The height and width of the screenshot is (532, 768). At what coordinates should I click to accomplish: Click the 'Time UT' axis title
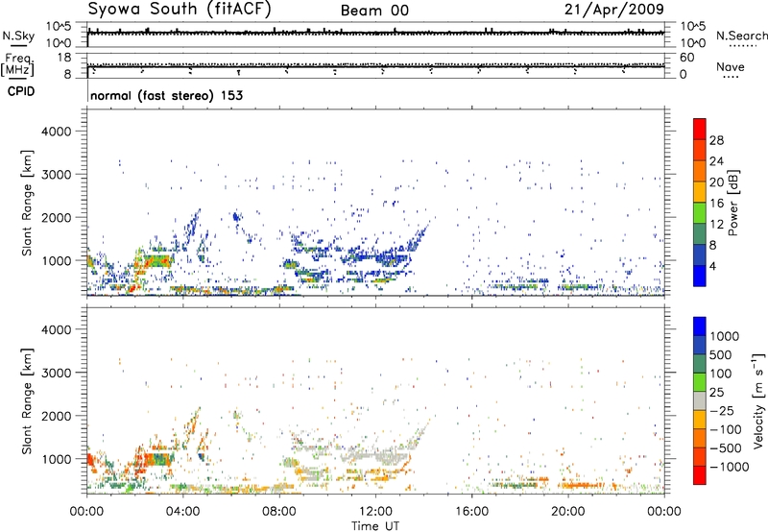(375, 526)
